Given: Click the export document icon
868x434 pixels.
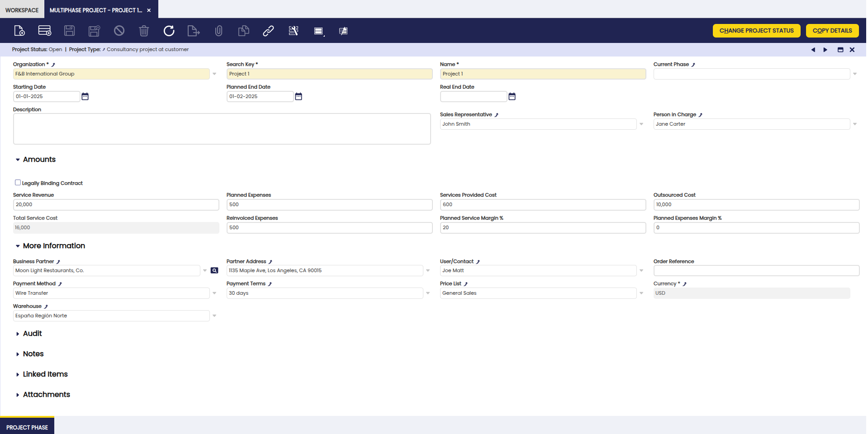Looking at the screenshot, I should pos(194,31).
